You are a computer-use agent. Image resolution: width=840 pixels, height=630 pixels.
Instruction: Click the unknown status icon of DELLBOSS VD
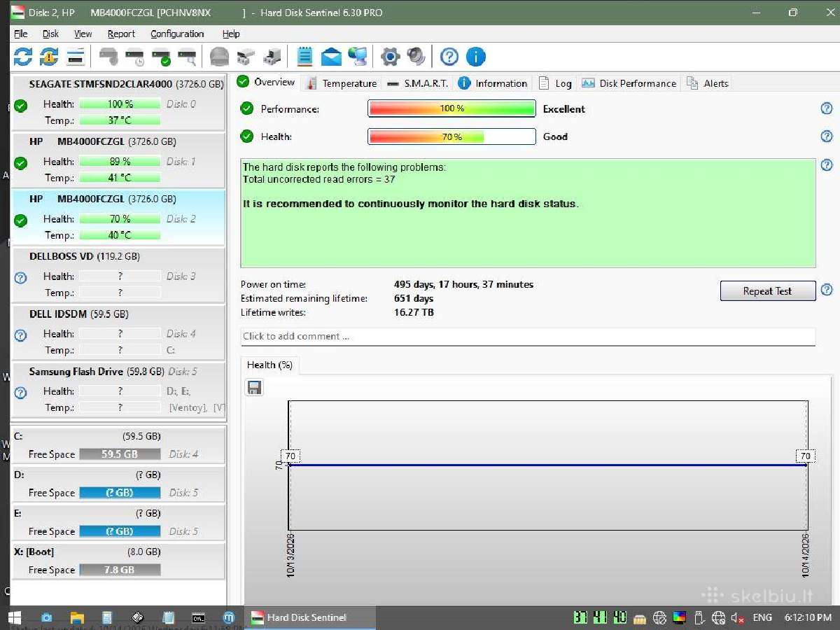(20, 277)
